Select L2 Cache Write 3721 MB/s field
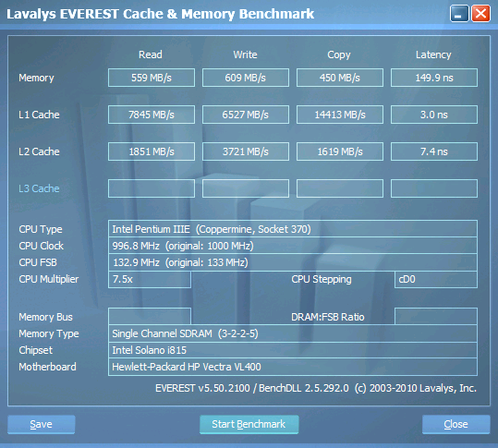498x448 pixels. [x=246, y=151]
